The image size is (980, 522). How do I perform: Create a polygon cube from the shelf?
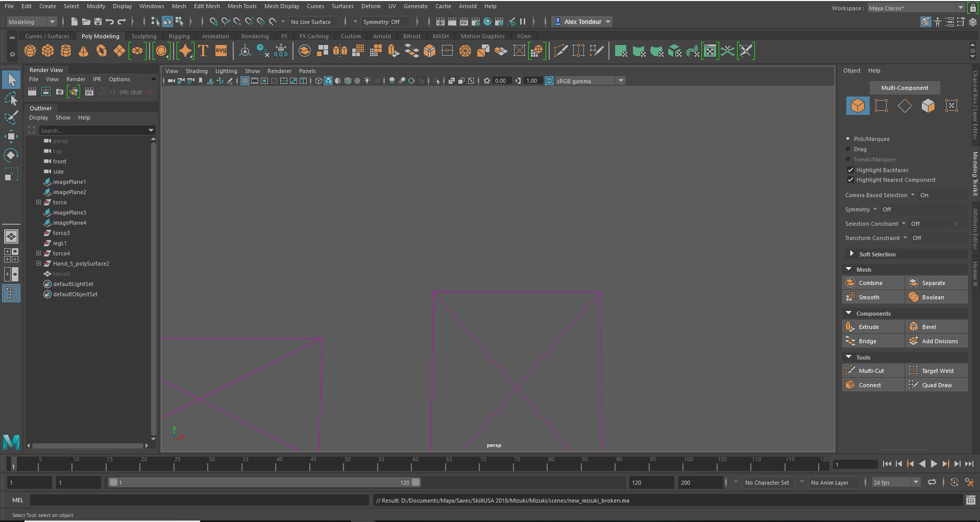pyautogui.click(x=48, y=51)
